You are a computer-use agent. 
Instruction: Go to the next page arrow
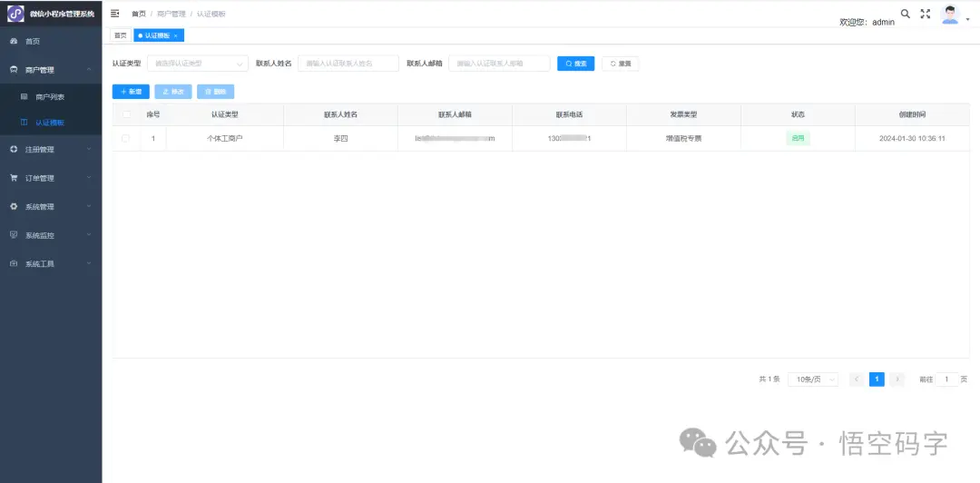click(897, 379)
